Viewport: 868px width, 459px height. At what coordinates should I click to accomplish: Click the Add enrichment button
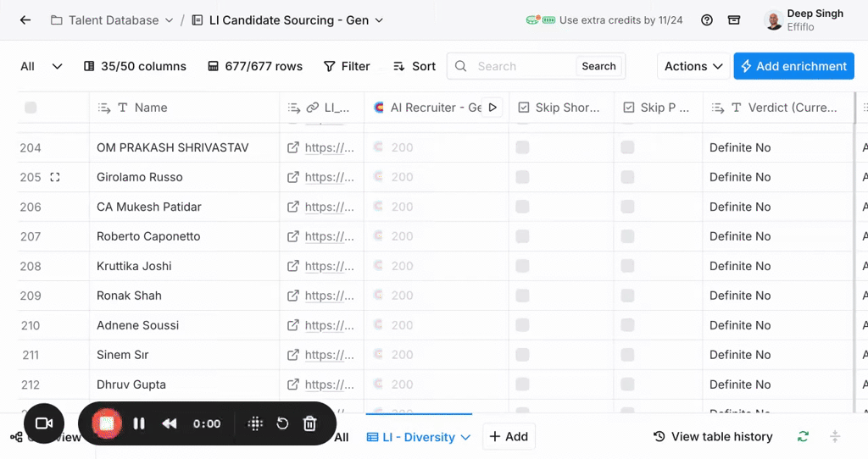click(x=793, y=66)
